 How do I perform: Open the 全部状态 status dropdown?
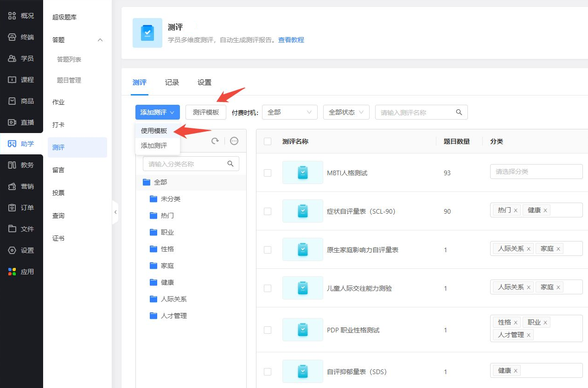(x=346, y=112)
